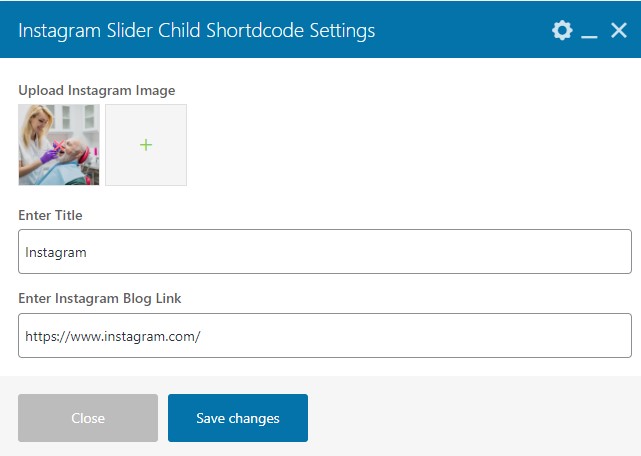641x456 pixels.
Task: Place cursor in the https://www.instagram.com/ URL text
Action: (x=113, y=337)
